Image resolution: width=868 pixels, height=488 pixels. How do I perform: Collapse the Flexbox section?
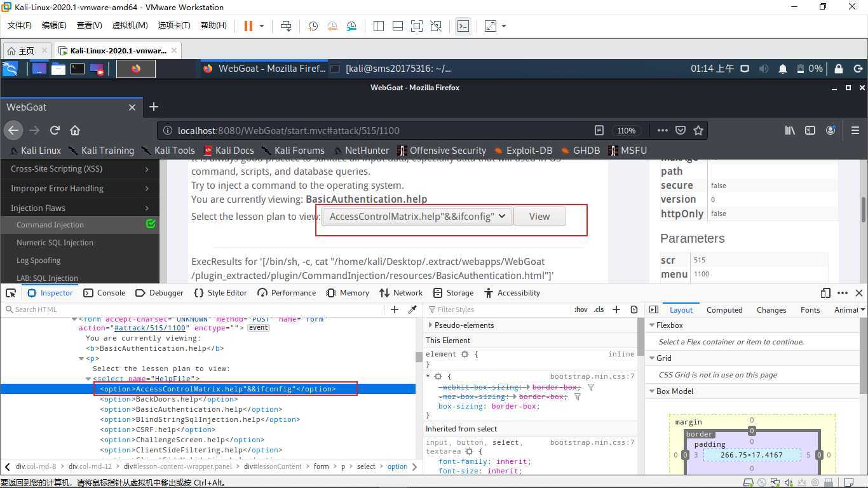click(x=651, y=325)
